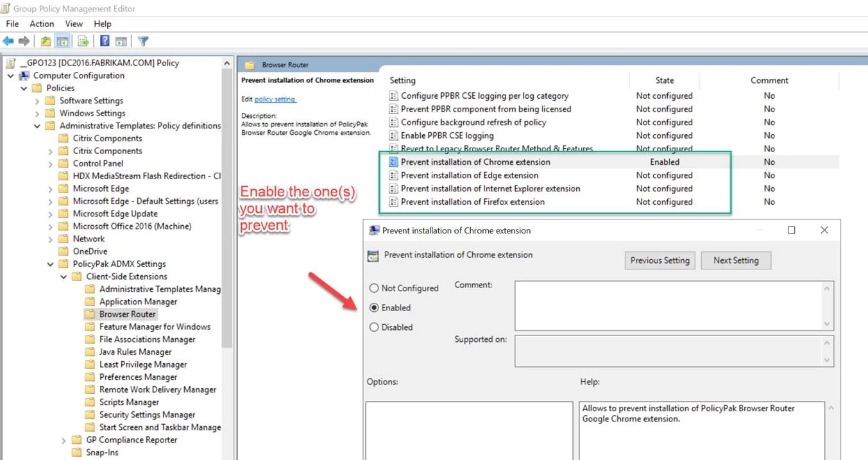Click in the Comment text box
Image resolution: width=868 pixels, height=460 pixels.
(667, 305)
